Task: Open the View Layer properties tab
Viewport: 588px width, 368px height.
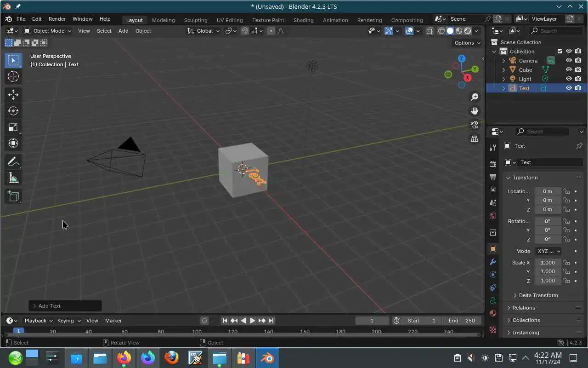Action: click(493, 190)
